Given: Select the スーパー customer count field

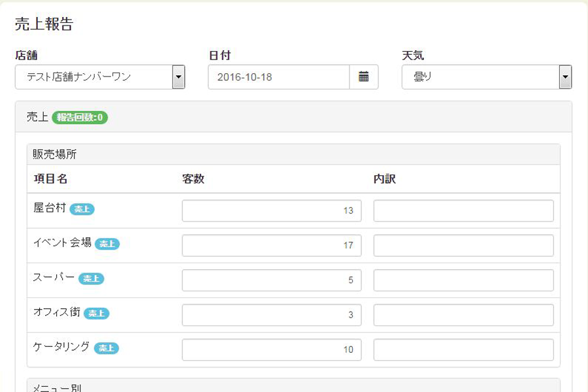Looking at the screenshot, I should [x=271, y=280].
